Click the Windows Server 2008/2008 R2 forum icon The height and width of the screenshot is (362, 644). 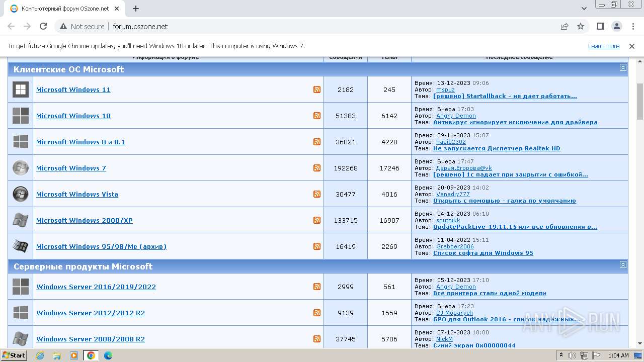point(21,339)
